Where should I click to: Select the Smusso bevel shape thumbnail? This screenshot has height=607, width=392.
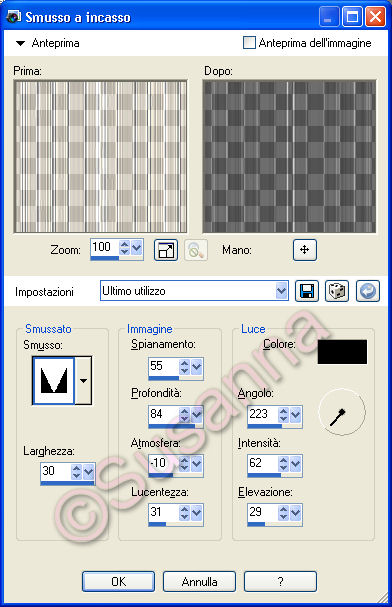click(x=53, y=381)
